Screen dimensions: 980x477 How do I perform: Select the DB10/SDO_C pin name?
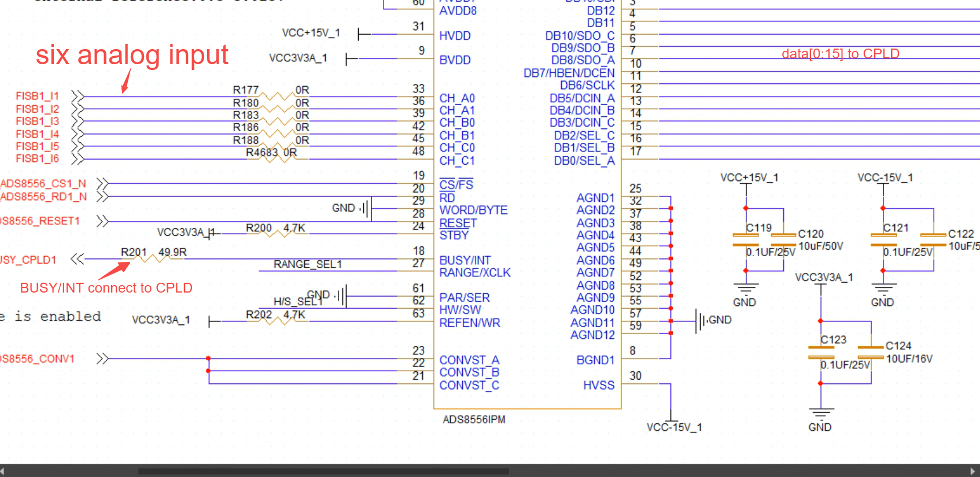(580, 36)
